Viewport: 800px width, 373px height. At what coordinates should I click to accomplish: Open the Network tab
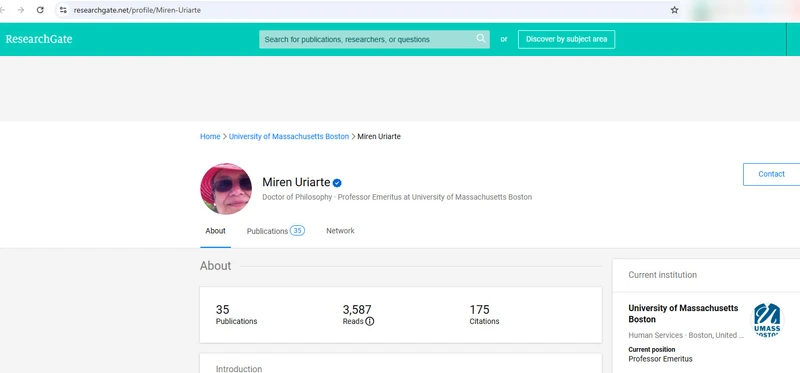click(x=340, y=231)
